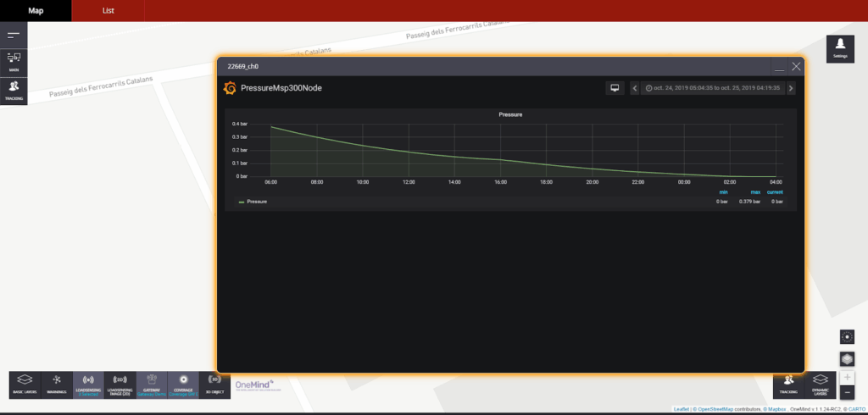Viewport: 868px width, 415px height.
Task: Toggle the Gateway layer button
Action: [x=151, y=385]
